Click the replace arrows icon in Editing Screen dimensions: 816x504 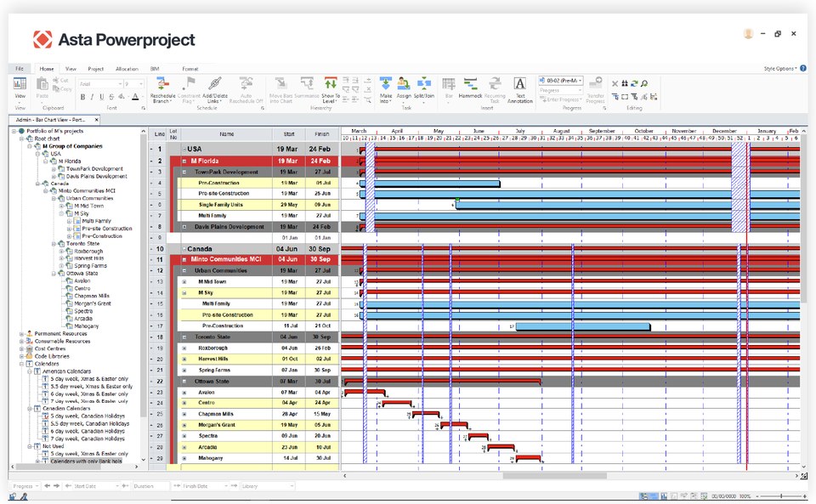point(634,83)
